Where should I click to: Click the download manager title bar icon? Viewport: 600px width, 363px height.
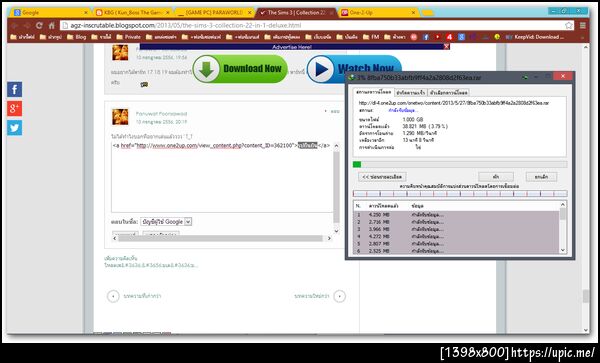click(351, 78)
